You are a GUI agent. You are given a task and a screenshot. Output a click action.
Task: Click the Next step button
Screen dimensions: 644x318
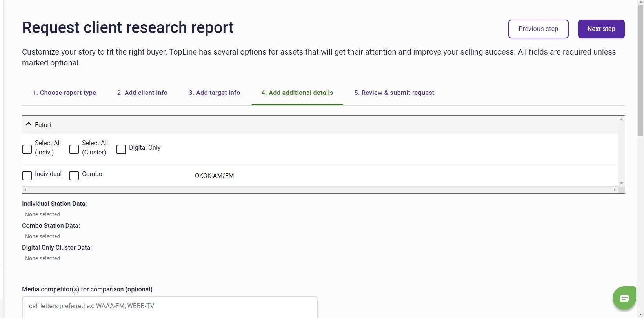point(601,29)
